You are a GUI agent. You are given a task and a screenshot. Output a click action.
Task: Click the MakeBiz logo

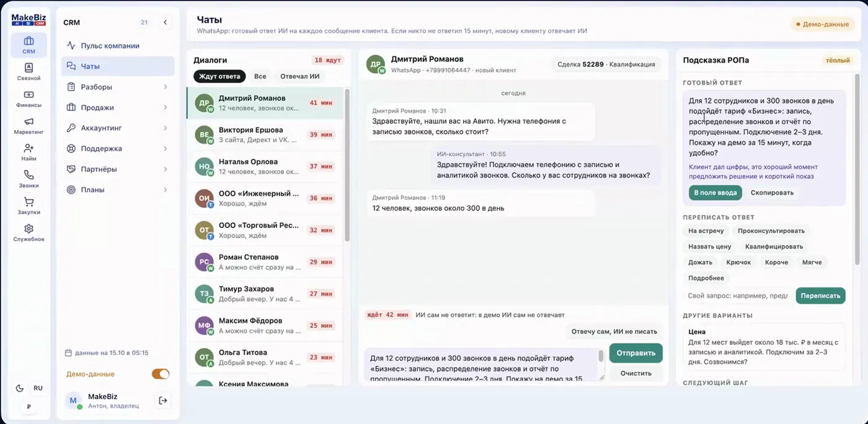tap(29, 20)
